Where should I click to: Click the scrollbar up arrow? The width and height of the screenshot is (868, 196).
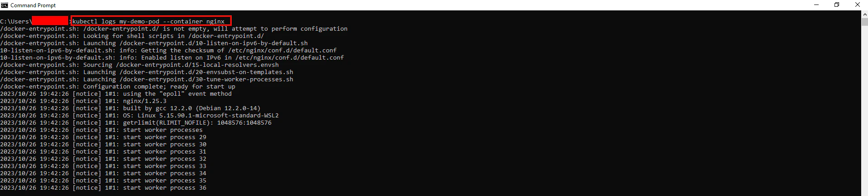tap(864, 14)
